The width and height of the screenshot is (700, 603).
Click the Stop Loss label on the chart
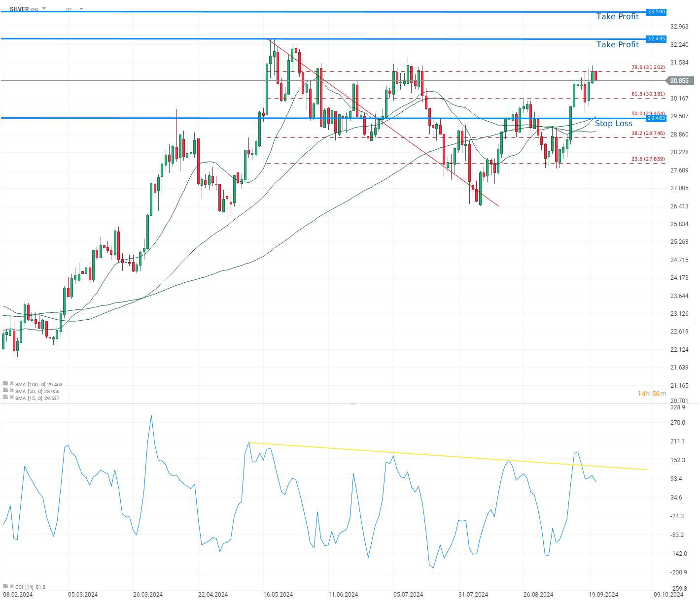(x=614, y=124)
